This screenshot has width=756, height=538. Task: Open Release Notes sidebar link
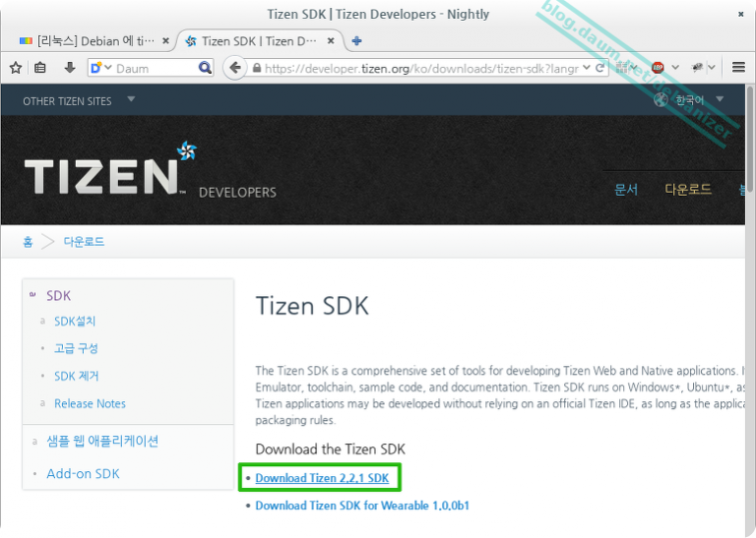[90, 403]
